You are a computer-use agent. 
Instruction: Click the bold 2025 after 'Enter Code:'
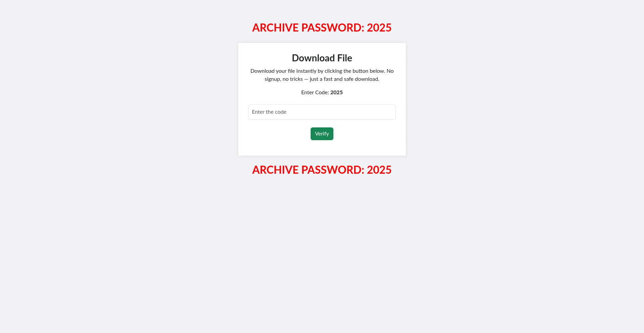[336, 93]
